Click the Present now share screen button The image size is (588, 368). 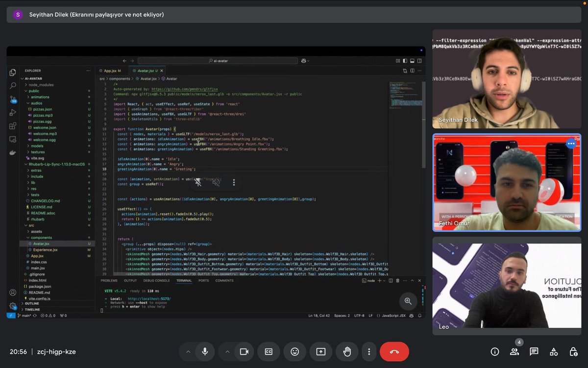pos(321,351)
